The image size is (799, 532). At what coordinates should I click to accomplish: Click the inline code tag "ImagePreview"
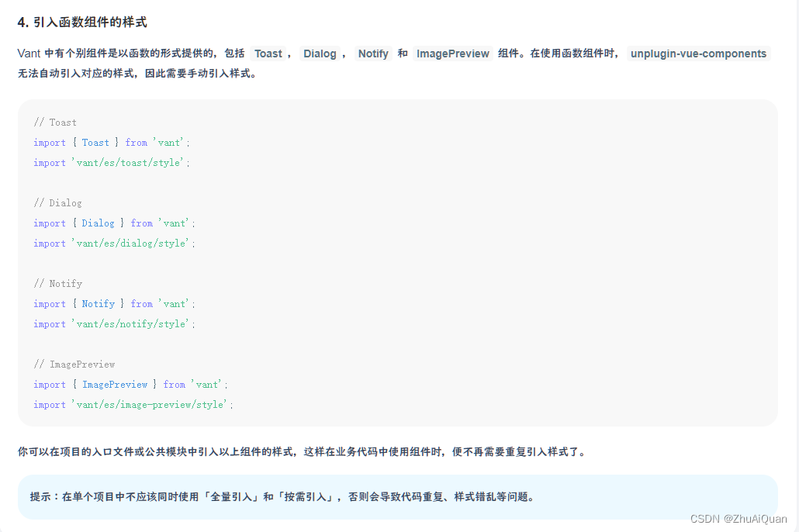point(452,54)
